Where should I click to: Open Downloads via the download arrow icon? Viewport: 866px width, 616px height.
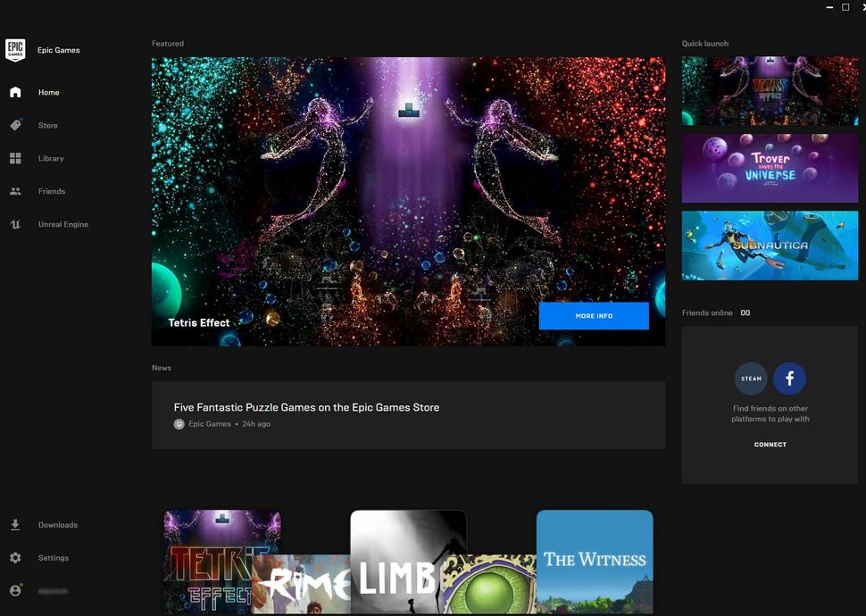pos(15,525)
